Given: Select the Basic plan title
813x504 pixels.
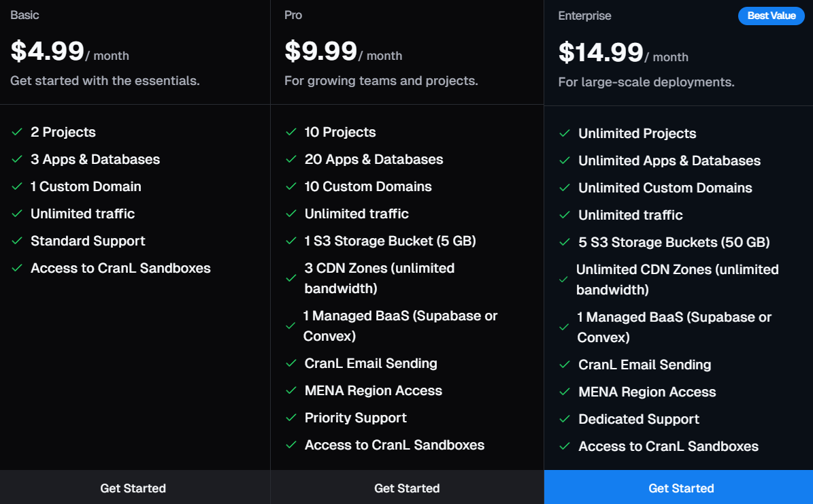Looking at the screenshot, I should [x=24, y=15].
